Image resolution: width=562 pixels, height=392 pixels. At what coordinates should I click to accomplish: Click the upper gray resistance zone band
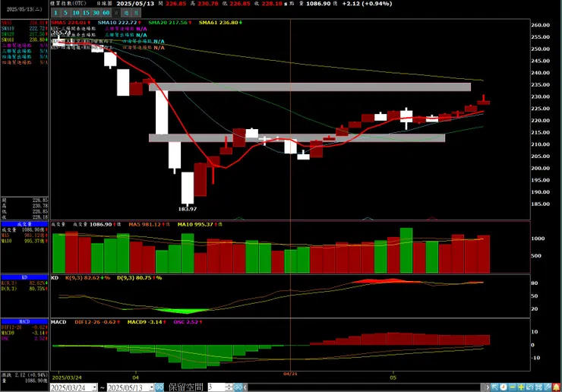tap(310, 87)
